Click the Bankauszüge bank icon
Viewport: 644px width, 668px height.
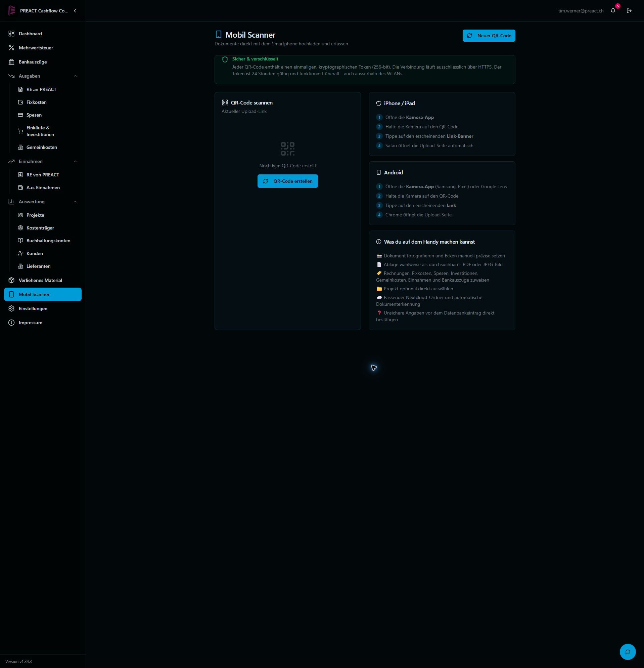point(11,62)
